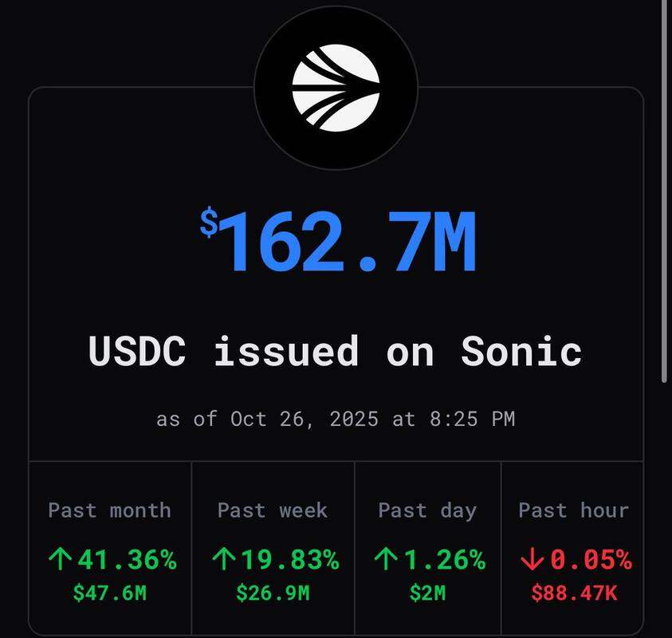Click the blue dollar sign symbol
672x638 pixels.
tap(209, 224)
